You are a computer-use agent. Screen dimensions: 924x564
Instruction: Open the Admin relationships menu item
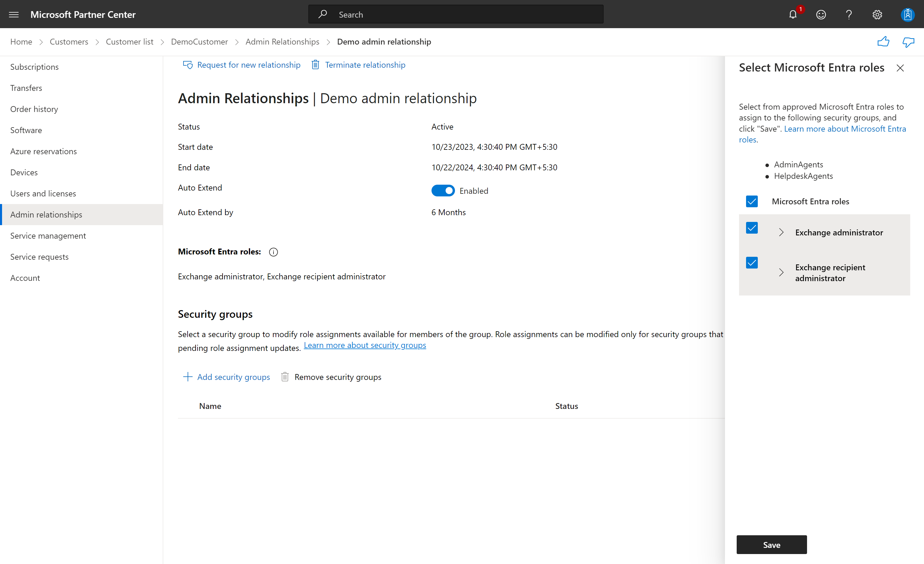[46, 214]
